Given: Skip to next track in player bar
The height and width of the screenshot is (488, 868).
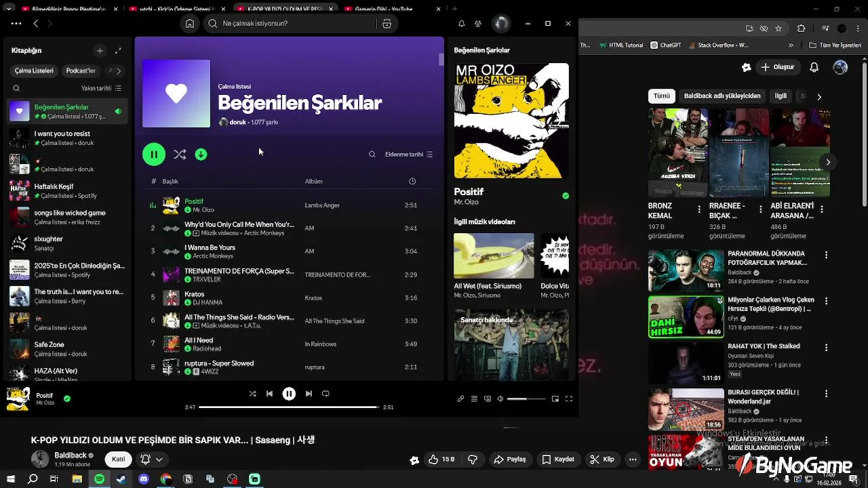Looking at the screenshot, I should (309, 394).
